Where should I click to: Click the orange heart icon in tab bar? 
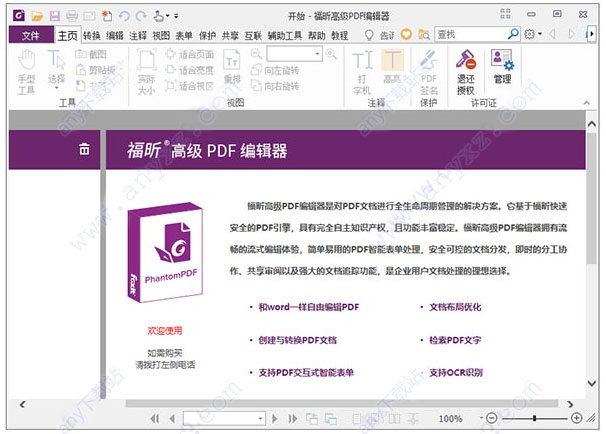click(x=406, y=34)
